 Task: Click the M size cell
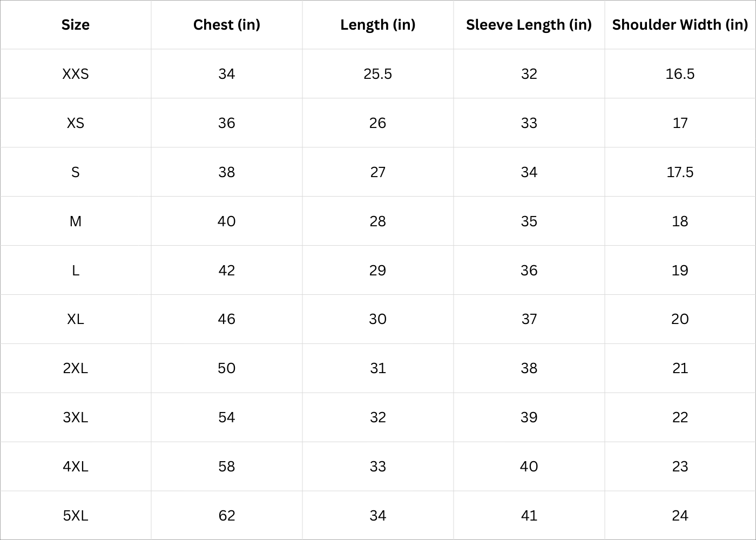76,221
